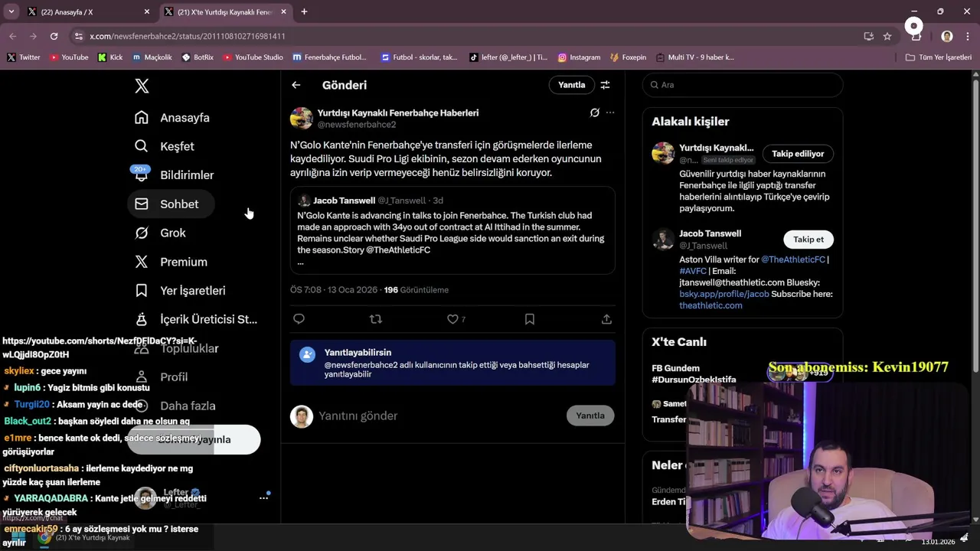980x551 pixels.
Task: Open reply filter settings icon
Action: click(x=605, y=85)
